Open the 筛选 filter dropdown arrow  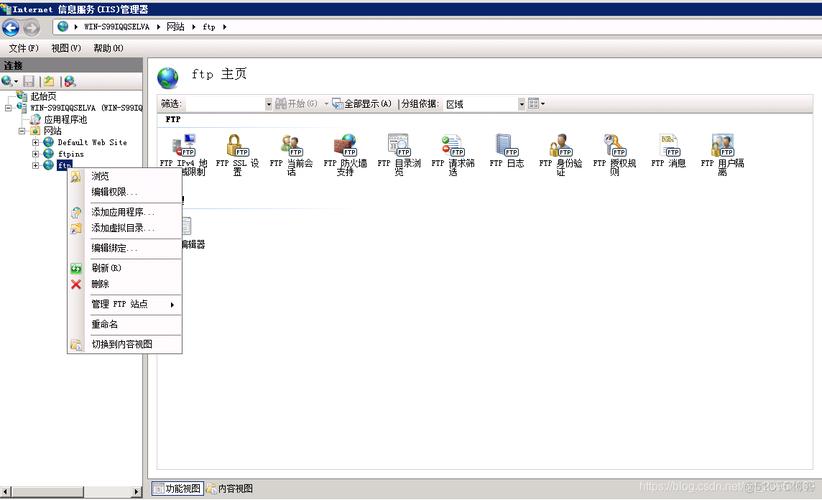268,104
